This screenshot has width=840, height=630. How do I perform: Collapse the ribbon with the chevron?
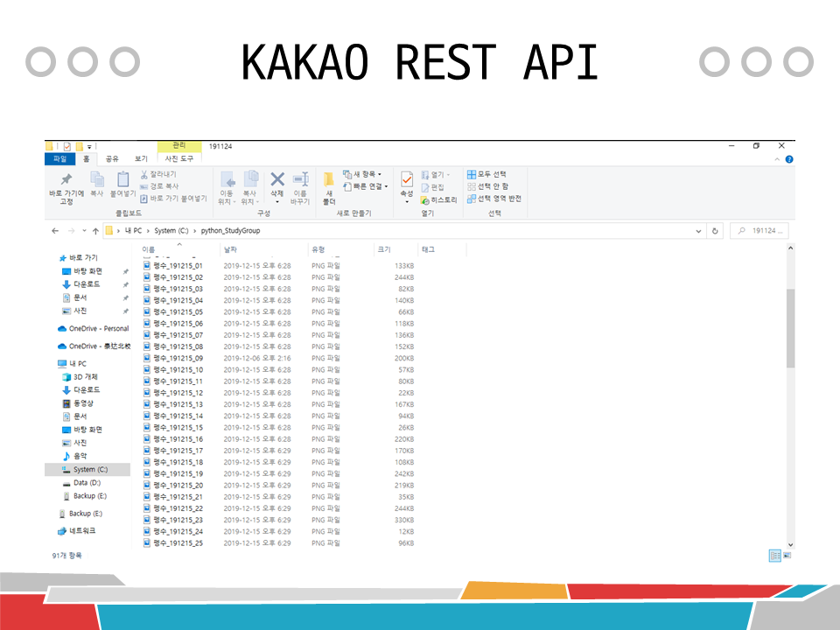click(x=777, y=159)
